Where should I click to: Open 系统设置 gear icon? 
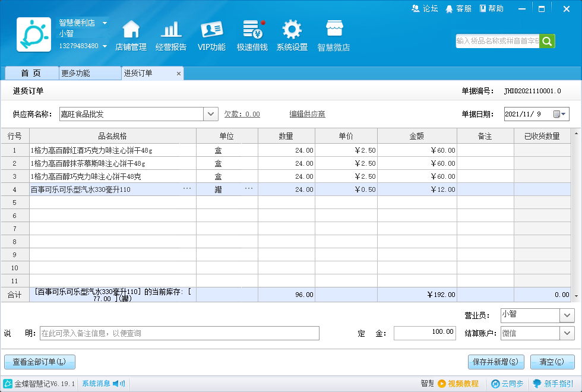(x=292, y=29)
